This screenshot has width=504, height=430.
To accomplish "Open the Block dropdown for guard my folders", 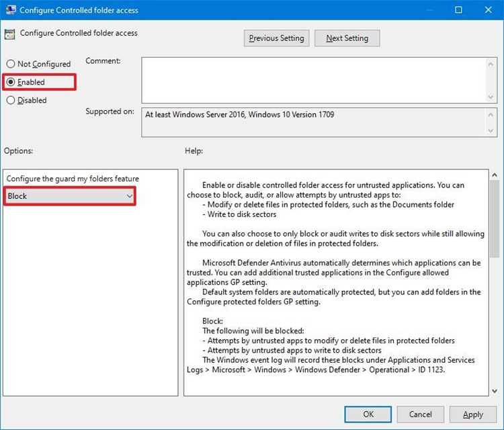I will 70,196.
